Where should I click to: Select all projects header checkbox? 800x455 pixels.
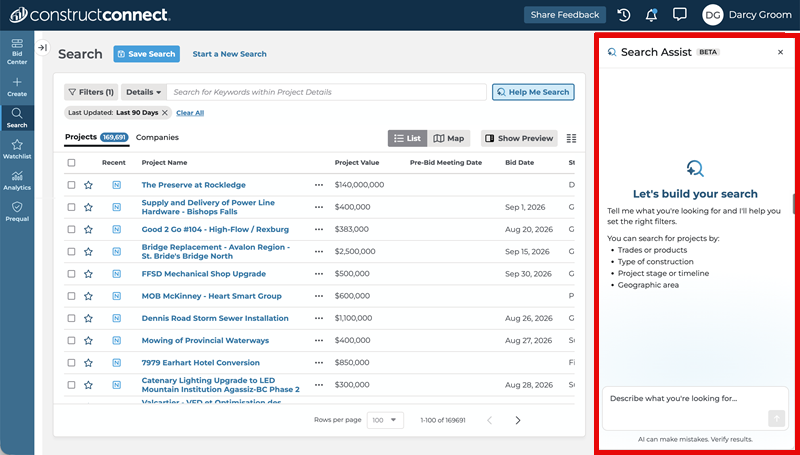71,163
